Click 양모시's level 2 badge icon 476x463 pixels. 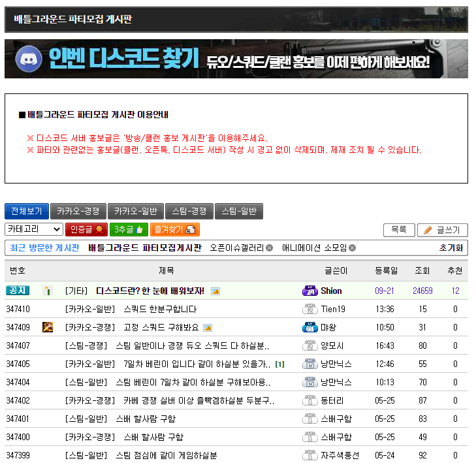point(310,345)
